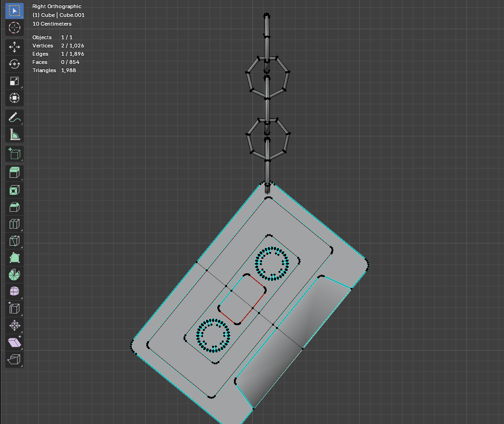
Task: Choose the Measure ruler tool
Action: point(15,135)
